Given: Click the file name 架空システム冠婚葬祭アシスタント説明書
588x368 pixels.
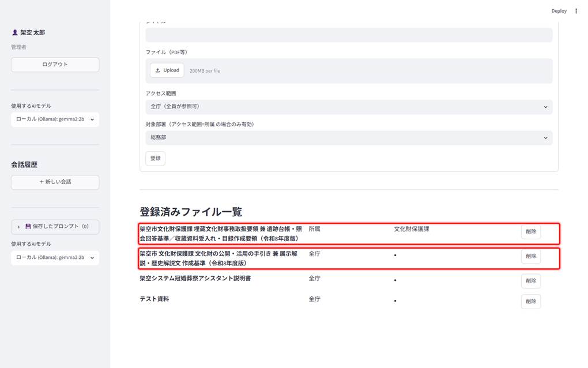Looking at the screenshot, I should [195, 279].
